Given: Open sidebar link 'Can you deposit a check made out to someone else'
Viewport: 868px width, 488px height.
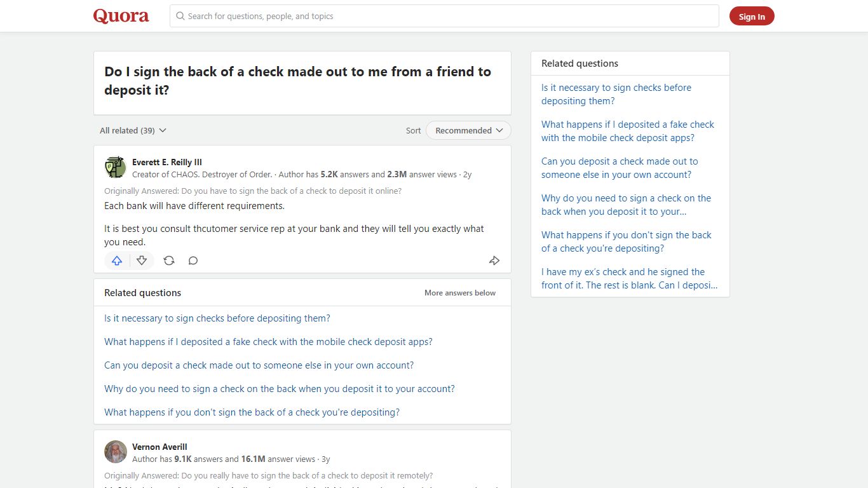Looking at the screenshot, I should [620, 168].
